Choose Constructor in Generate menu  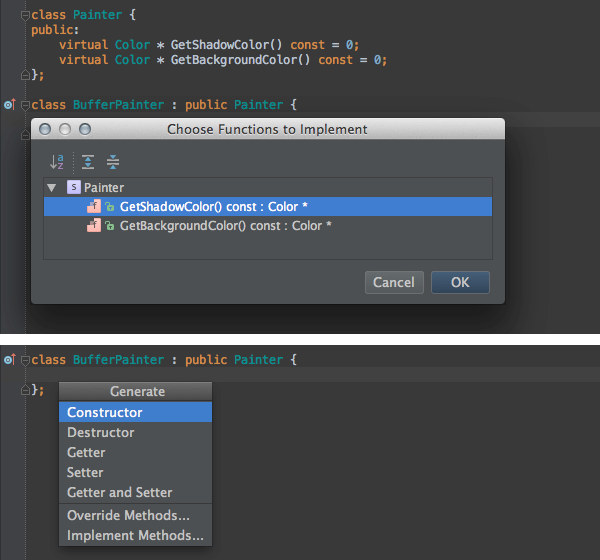click(x=135, y=412)
